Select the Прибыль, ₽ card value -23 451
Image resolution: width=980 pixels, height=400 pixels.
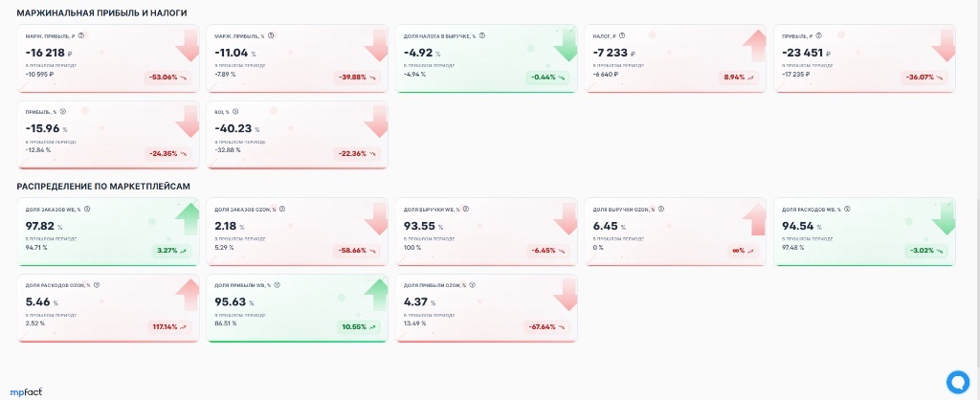point(803,54)
